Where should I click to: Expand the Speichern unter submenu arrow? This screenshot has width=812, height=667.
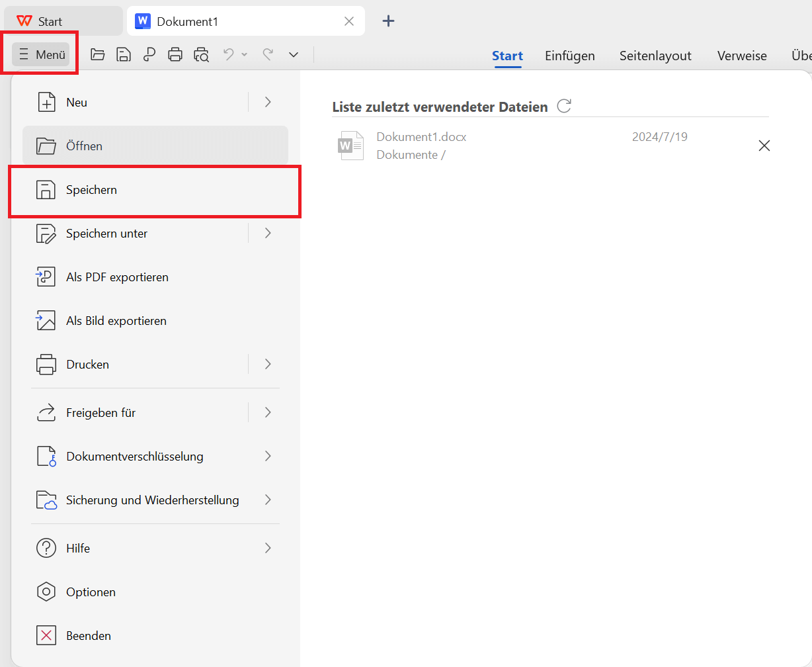coord(268,233)
